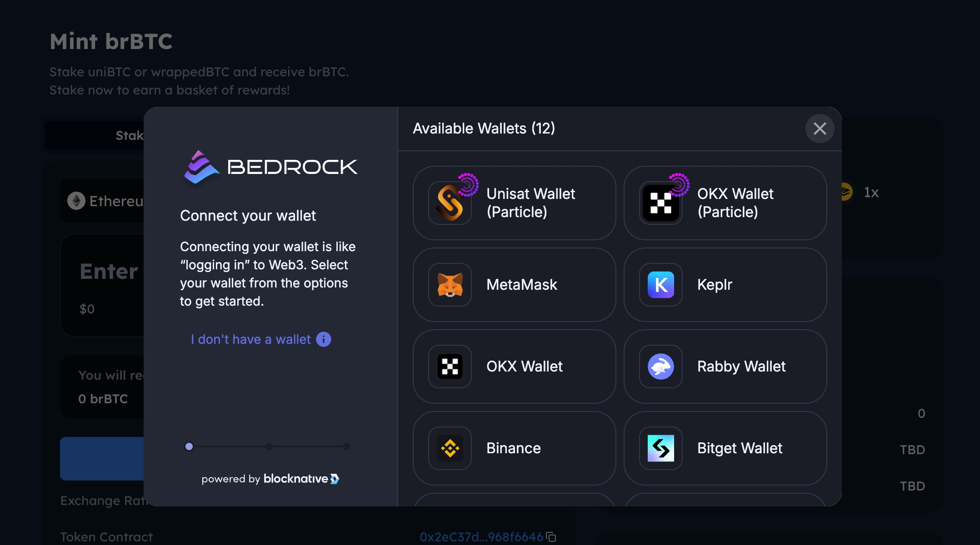
Task: Click the middle step progress dot
Action: coord(269,446)
